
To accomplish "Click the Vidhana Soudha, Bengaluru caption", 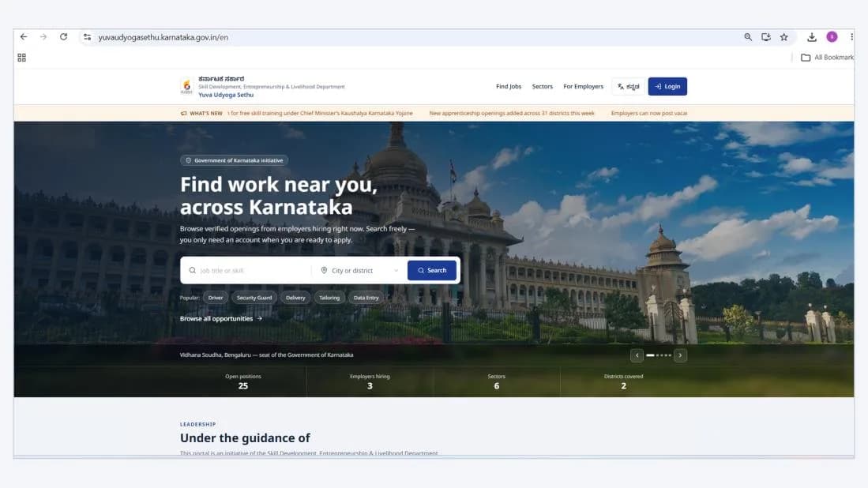I will click(266, 355).
